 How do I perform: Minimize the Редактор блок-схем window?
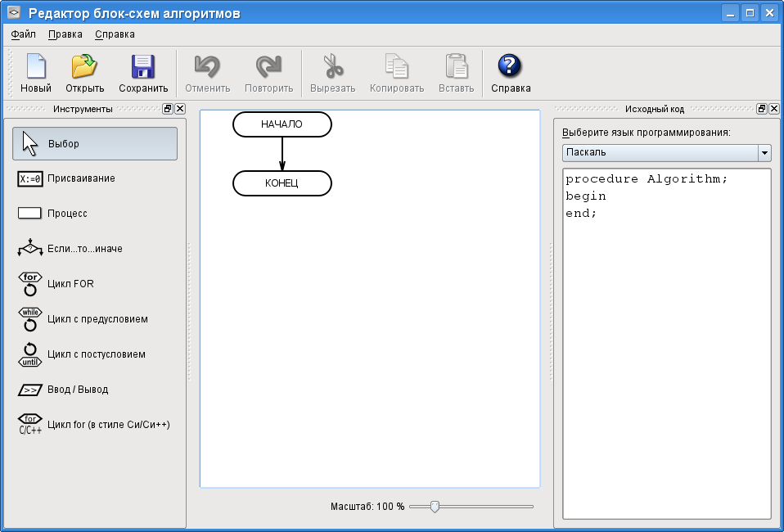click(730, 13)
